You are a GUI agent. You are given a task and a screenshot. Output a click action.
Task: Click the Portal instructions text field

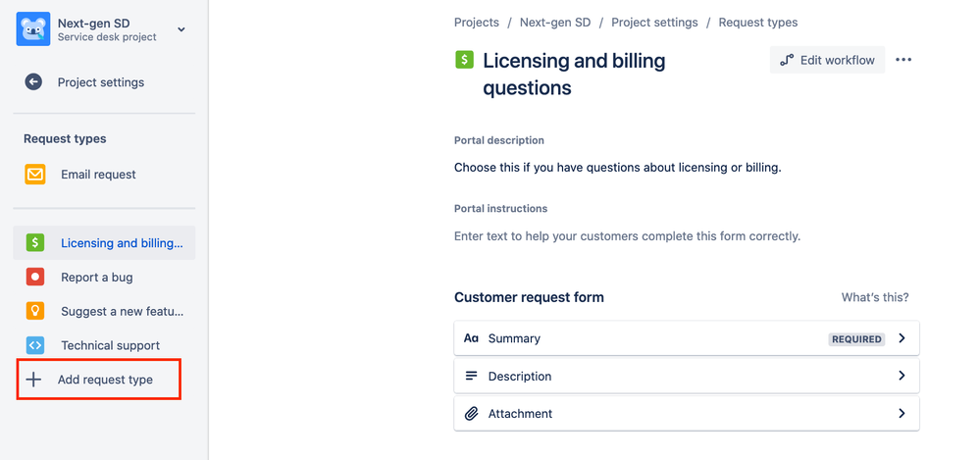[628, 236]
